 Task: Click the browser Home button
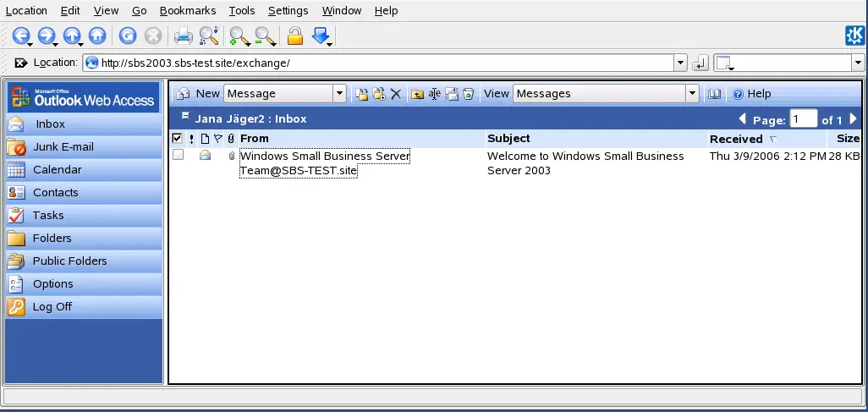point(97,36)
